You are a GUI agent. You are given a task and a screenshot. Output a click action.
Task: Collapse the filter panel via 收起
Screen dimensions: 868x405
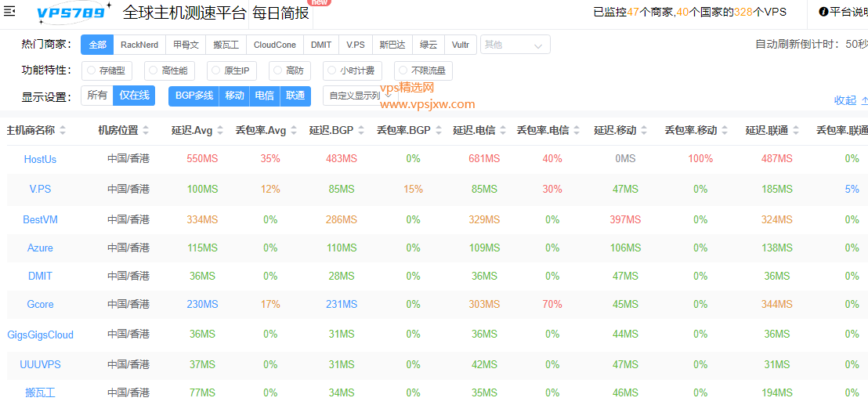(851, 100)
